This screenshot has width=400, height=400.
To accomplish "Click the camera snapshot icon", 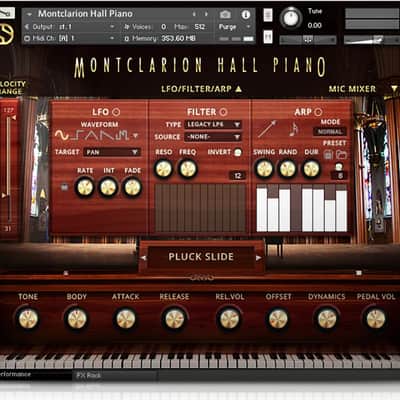I will (225, 14).
